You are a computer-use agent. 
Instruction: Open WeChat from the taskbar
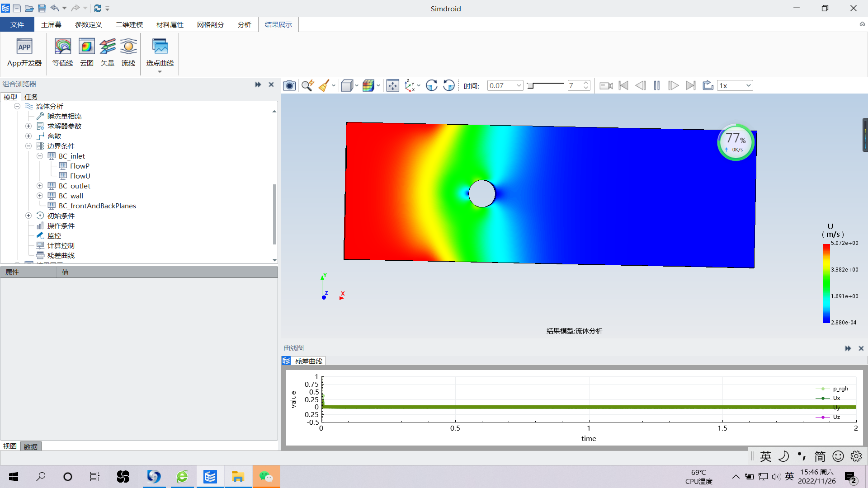point(266,477)
